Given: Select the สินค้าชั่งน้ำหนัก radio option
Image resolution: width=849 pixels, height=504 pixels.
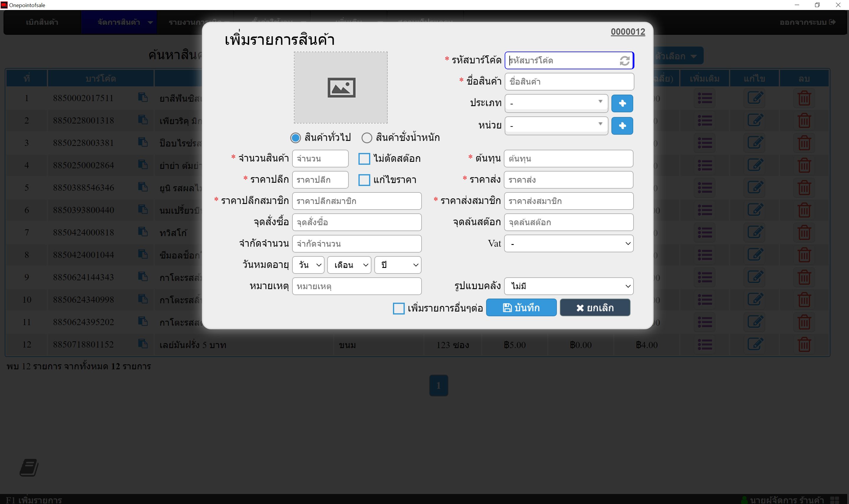Looking at the screenshot, I should 366,138.
